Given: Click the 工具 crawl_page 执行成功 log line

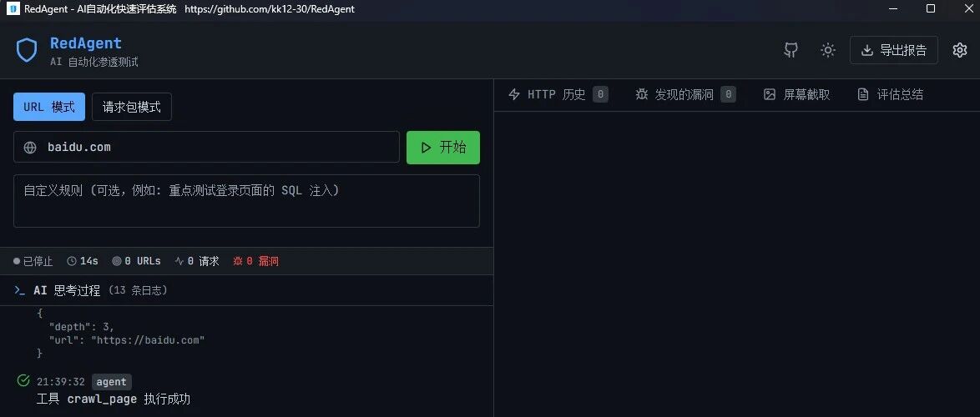Looking at the screenshot, I should coord(114,399).
